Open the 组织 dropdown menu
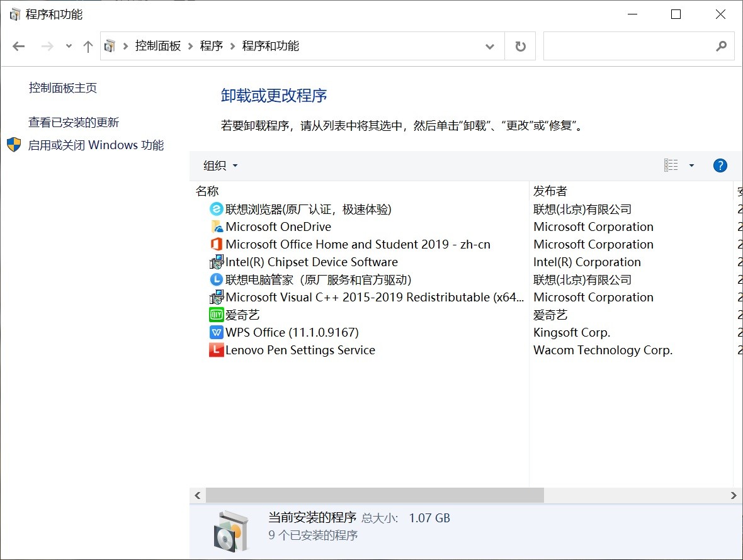Viewport: 743px width, 560px height. point(220,165)
